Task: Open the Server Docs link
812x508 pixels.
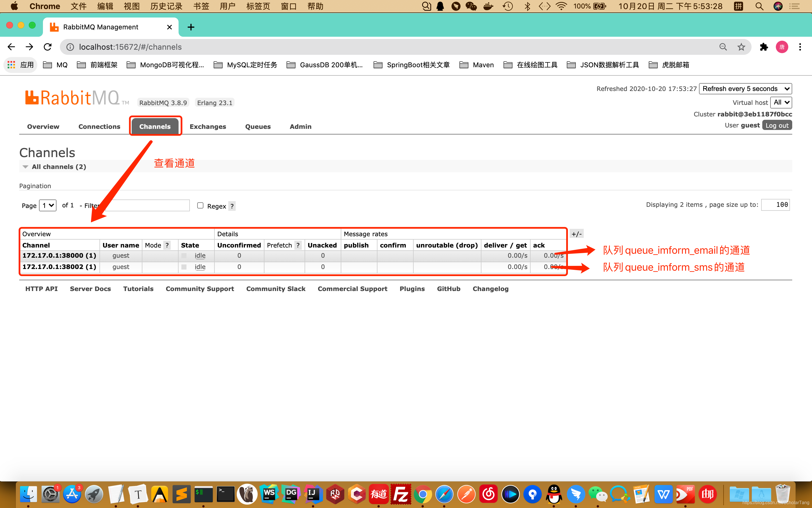Action: point(90,289)
